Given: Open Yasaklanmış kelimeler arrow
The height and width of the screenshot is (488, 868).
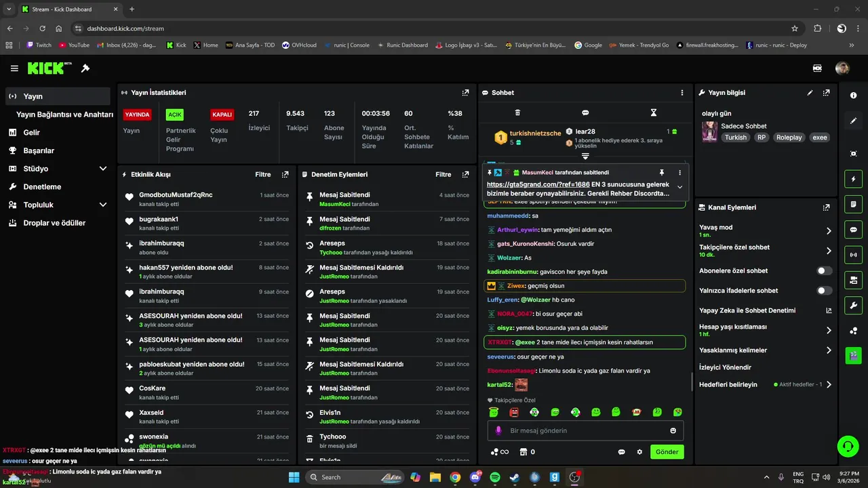Looking at the screenshot, I should pos(829,350).
